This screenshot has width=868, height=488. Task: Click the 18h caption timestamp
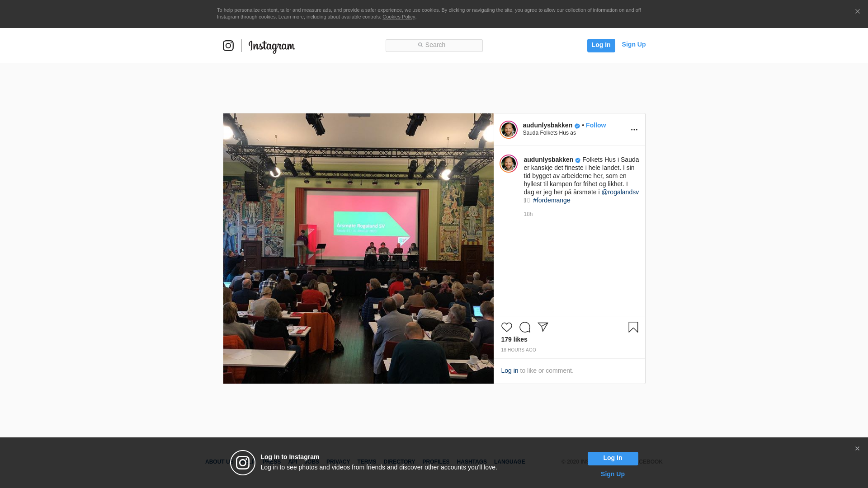tap(528, 214)
